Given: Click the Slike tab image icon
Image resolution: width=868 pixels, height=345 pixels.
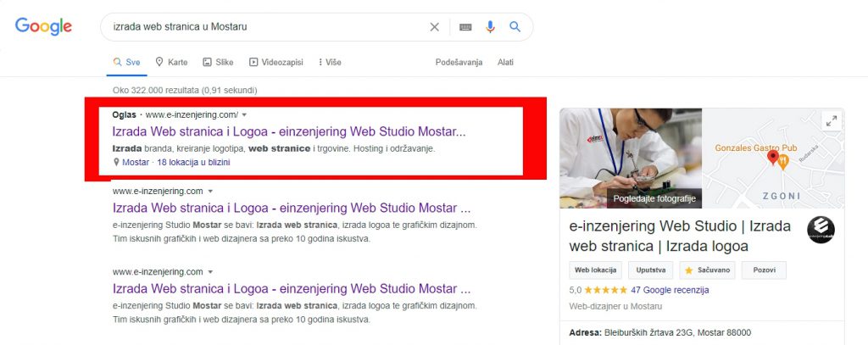Looking at the screenshot, I should click(207, 62).
